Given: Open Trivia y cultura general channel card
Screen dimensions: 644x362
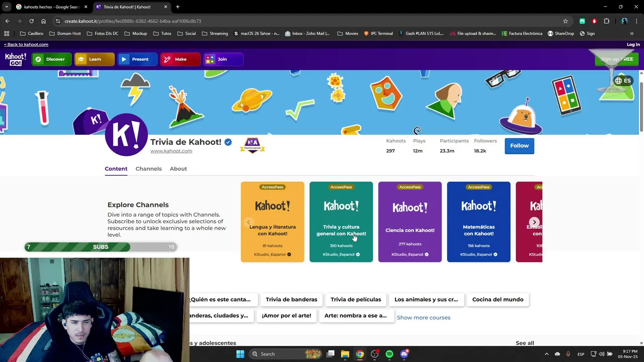Looking at the screenshot, I should coord(341,222).
